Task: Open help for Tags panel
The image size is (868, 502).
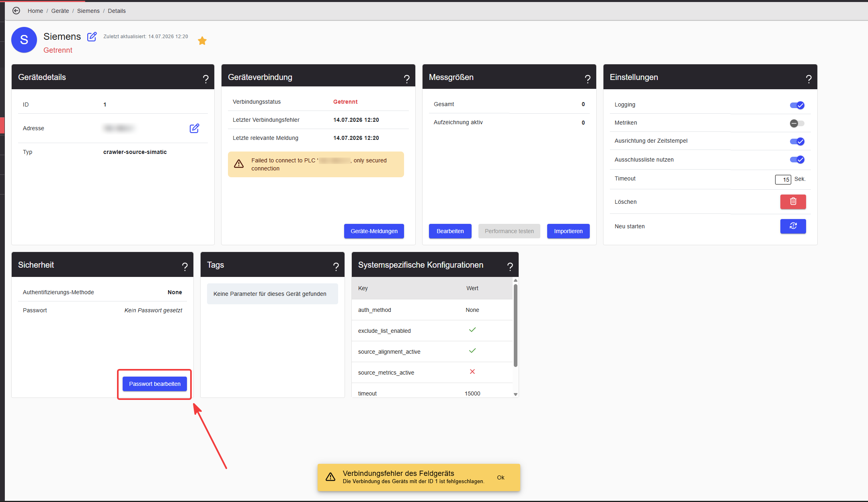Action: point(336,266)
